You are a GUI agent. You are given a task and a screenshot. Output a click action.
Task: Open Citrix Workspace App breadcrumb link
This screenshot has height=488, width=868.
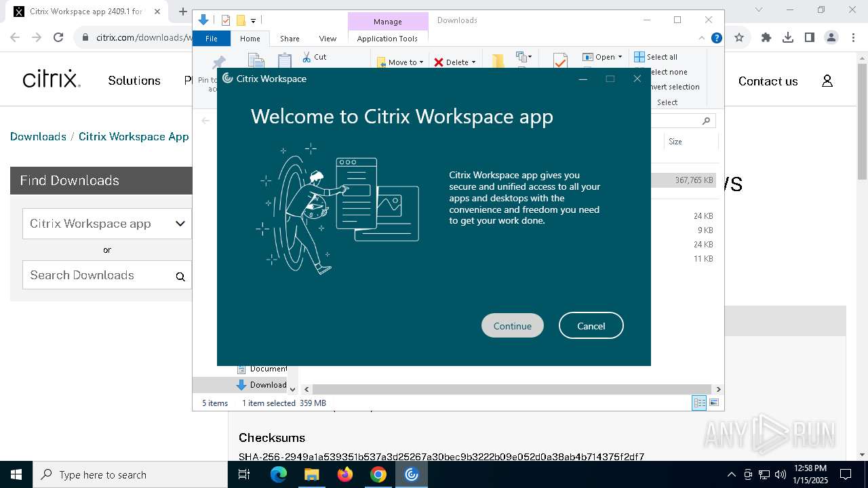(134, 136)
